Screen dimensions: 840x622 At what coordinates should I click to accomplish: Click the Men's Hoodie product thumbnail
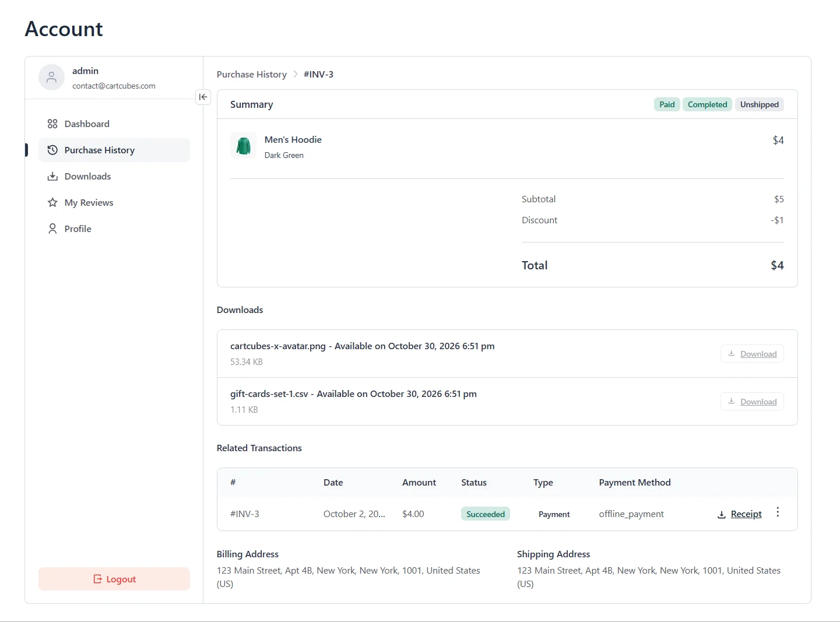tap(243, 146)
